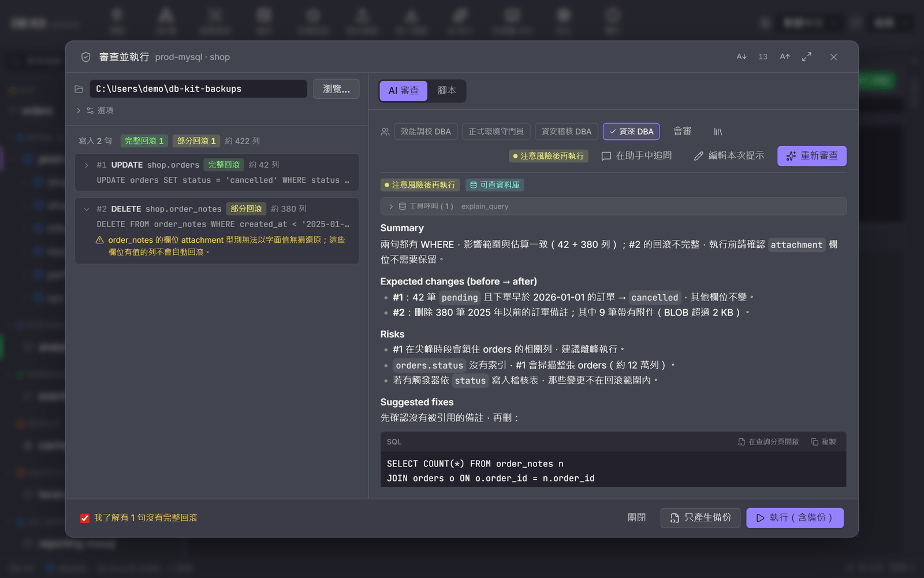Click 只產生備份 backup-only button
The width and height of the screenshot is (924, 578).
[701, 518]
